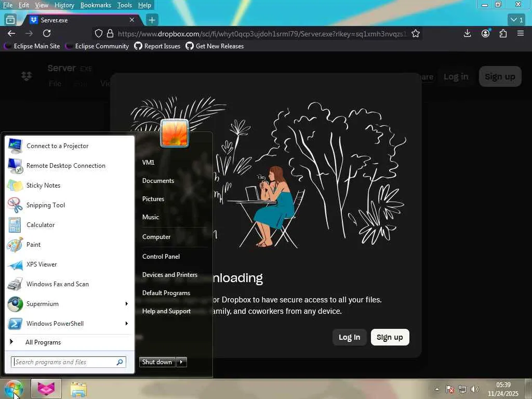Screen dimensions: 532x399
Task: Open the Extensions puzzle icon
Action: click(503, 33)
